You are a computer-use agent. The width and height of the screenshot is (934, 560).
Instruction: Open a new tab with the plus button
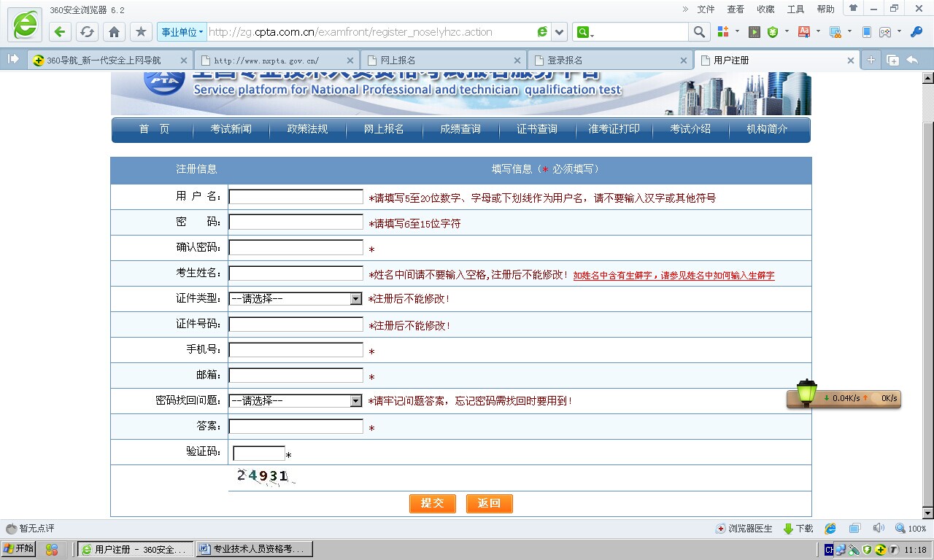[871, 61]
